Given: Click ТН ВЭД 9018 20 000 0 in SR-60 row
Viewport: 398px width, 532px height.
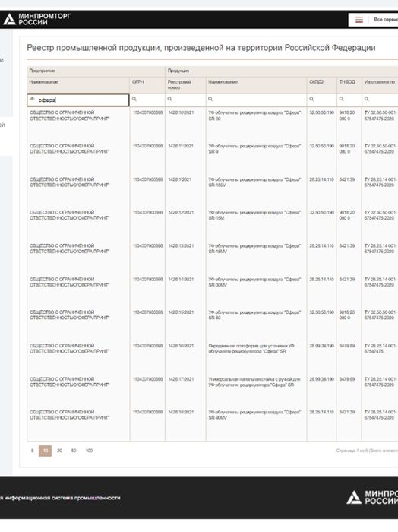Looking at the screenshot, I should tap(347, 315).
